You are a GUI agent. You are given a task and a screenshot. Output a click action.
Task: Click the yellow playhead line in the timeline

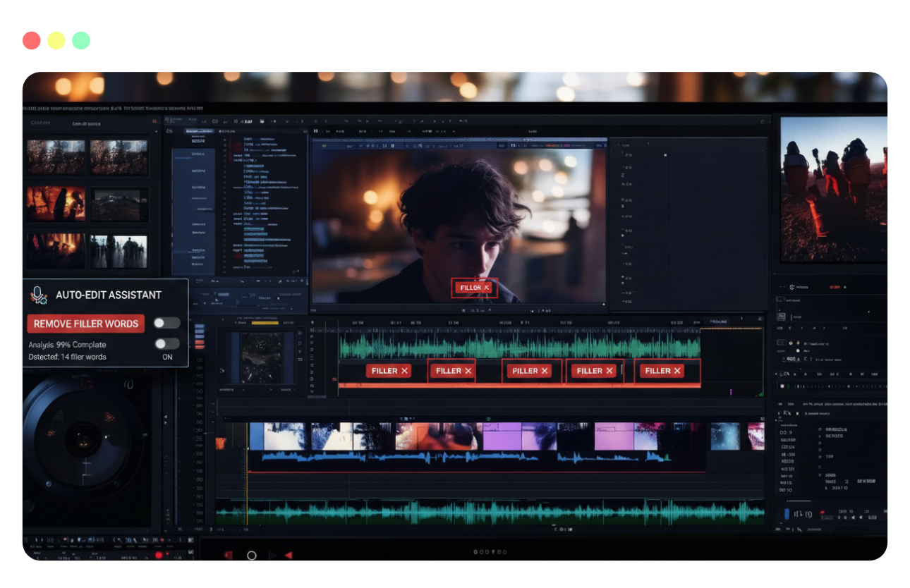click(247, 472)
